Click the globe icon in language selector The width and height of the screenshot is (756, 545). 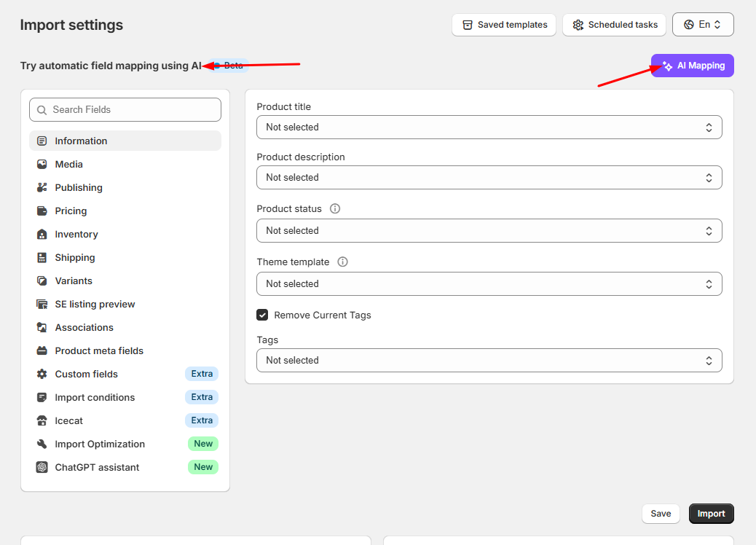[689, 25]
